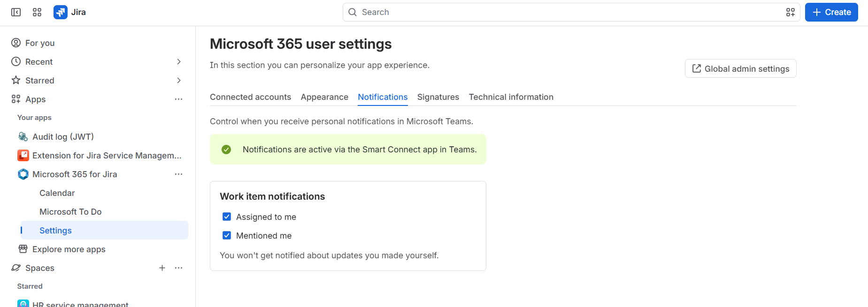The height and width of the screenshot is (307, 868).
Task: Click the Audit log (JWT) app icon
Action: (23, 136)
